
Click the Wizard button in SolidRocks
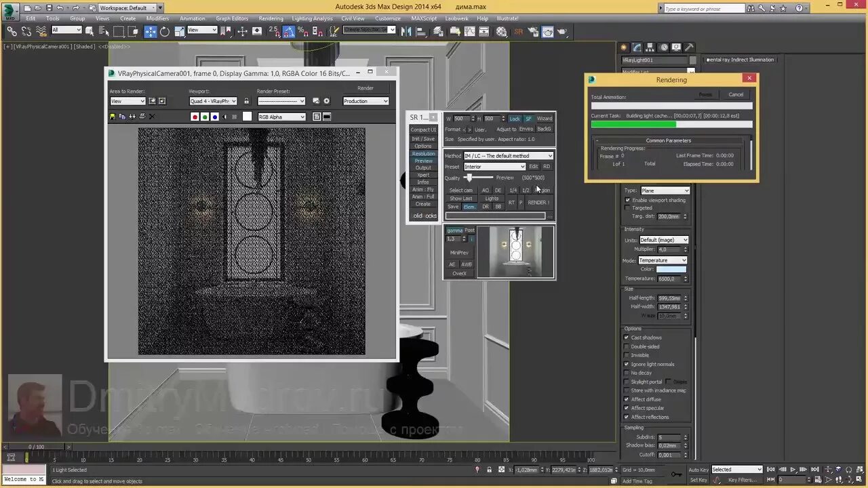(545, 119)
